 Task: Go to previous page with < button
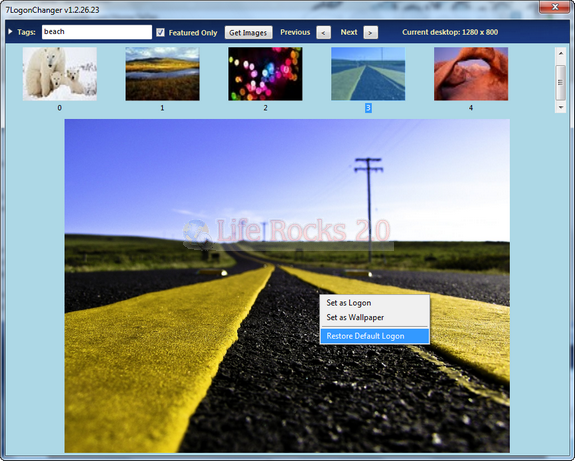pyautogui.click(x=323, y=33)
